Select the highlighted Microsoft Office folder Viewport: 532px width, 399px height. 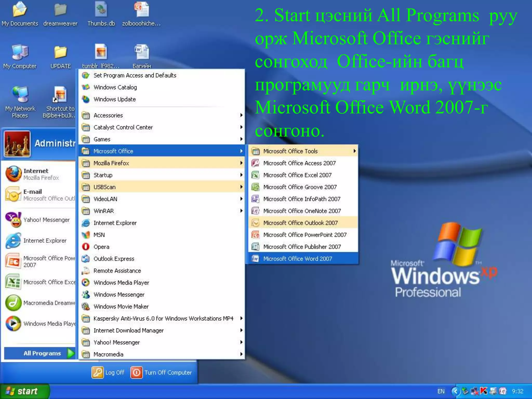[x=162, y=151]
